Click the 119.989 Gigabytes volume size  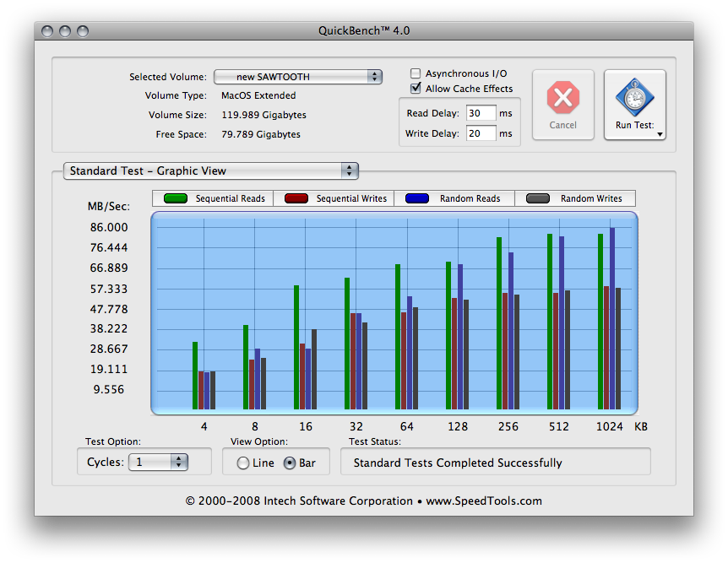pos(263,115)
